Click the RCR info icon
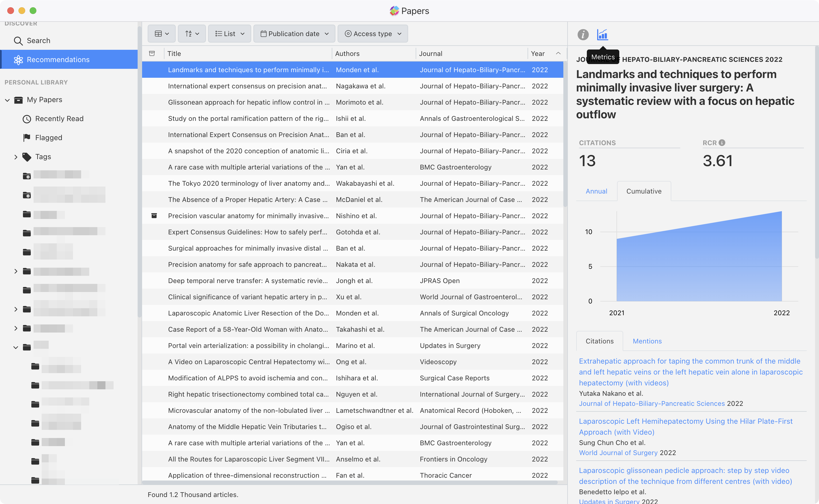The image size is (819, 504). [x=722, y=143]
